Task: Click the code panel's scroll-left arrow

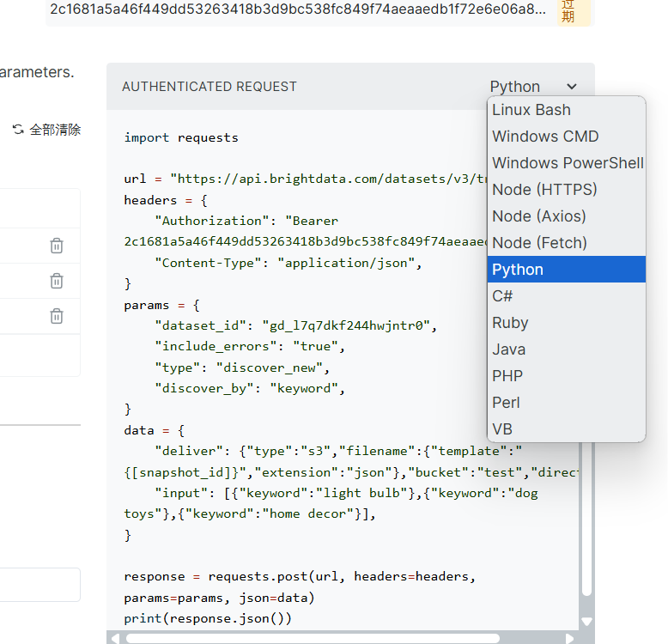Action: pos(112,638)
